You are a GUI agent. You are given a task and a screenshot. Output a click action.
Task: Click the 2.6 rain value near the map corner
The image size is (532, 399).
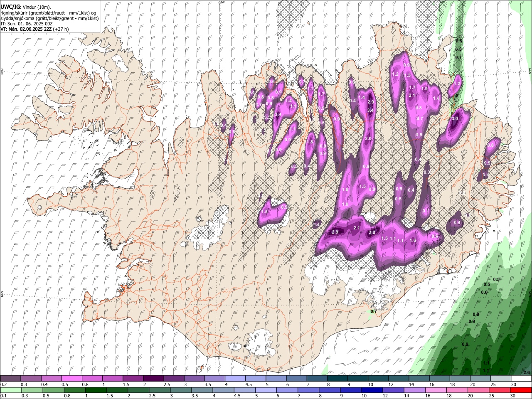[527, 372]
